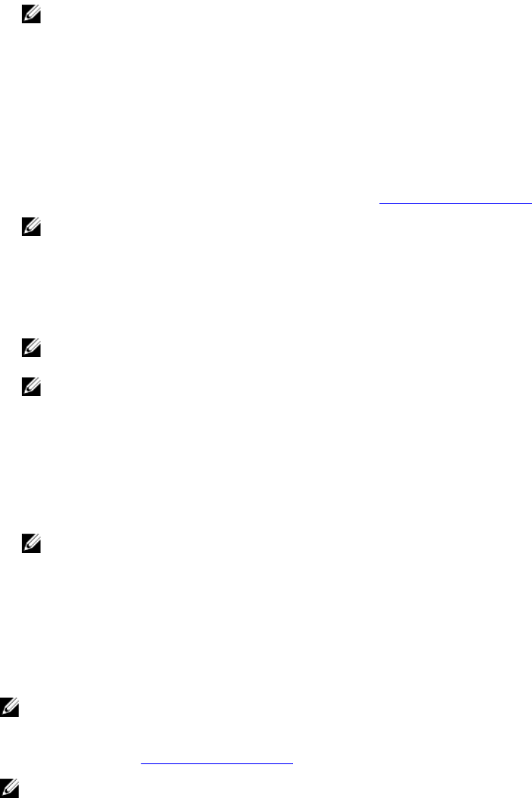Click the fifth indented note pencil icon

pos(31,544)
